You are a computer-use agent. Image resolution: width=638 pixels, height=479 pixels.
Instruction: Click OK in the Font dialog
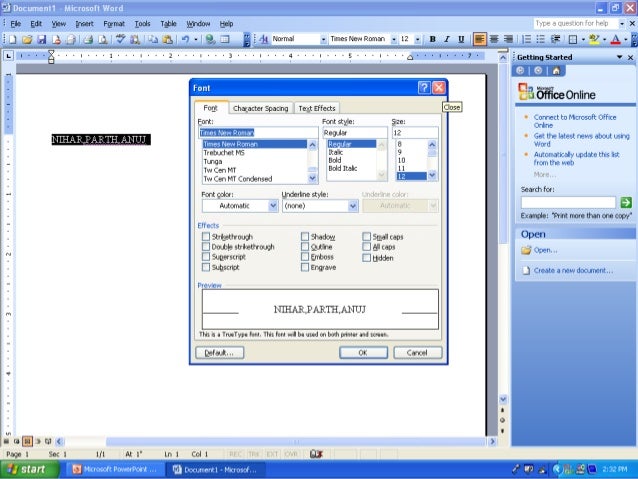(363, 352)
